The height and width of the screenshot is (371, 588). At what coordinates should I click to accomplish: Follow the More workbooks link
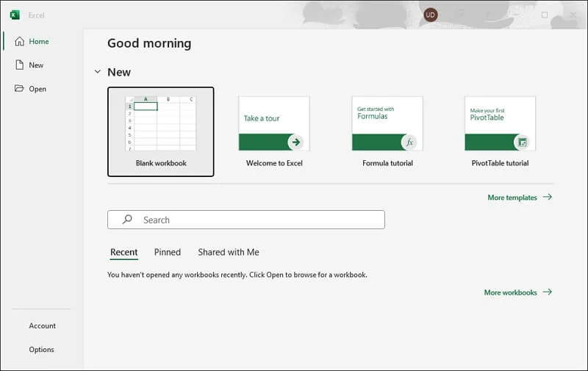point(510,292)
